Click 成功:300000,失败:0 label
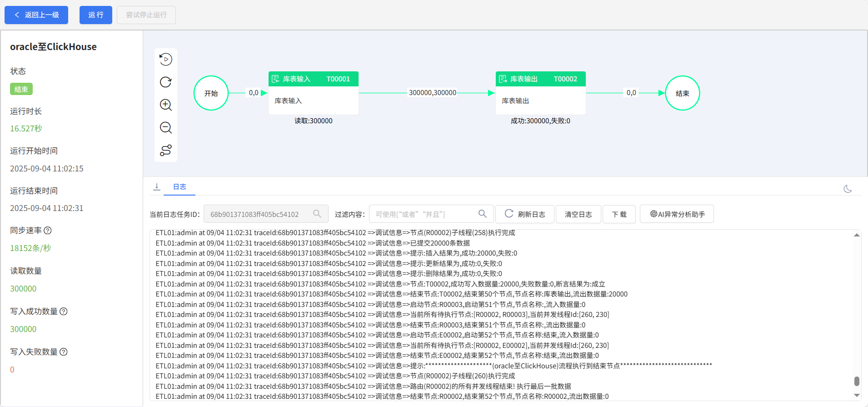868x407 pixels. tap(540, 121)
